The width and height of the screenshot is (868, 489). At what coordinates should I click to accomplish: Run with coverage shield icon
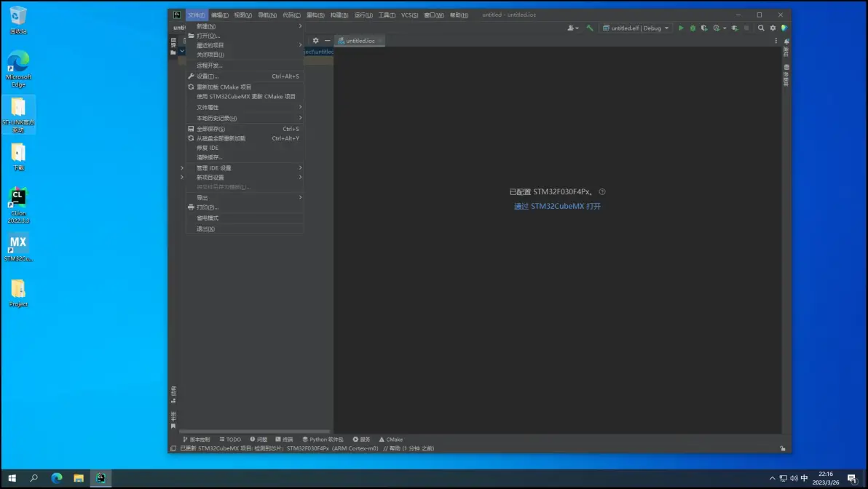tap(704, 28)
